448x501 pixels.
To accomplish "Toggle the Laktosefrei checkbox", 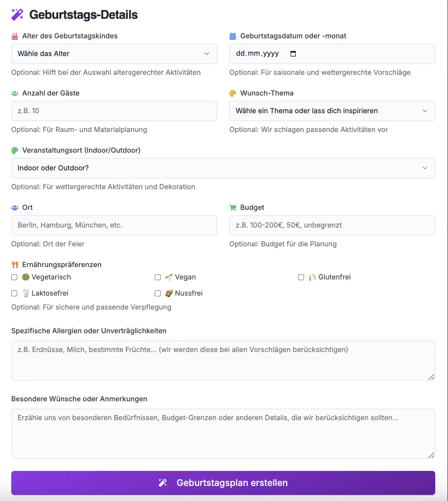I will click(14, 293).
